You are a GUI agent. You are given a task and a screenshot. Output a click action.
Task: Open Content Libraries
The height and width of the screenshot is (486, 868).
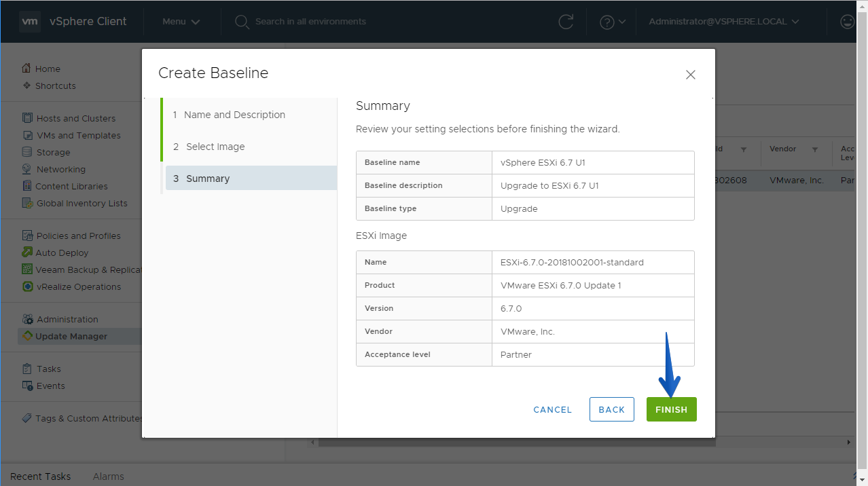pyautogui.click(x=72, y=186)
